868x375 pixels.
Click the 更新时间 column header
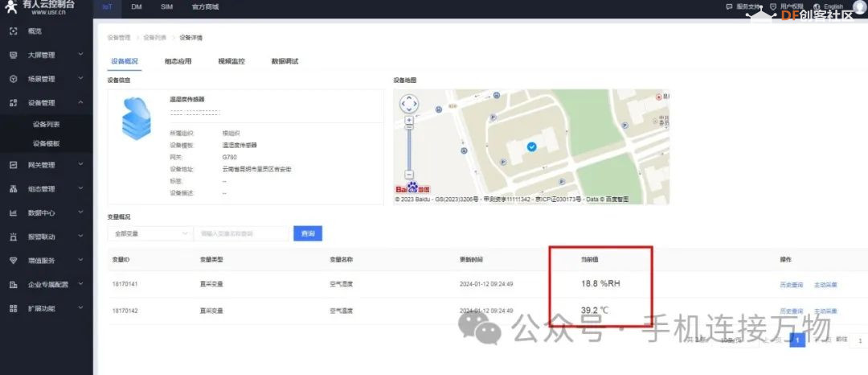pyautogui.click(x=471, y=259)
